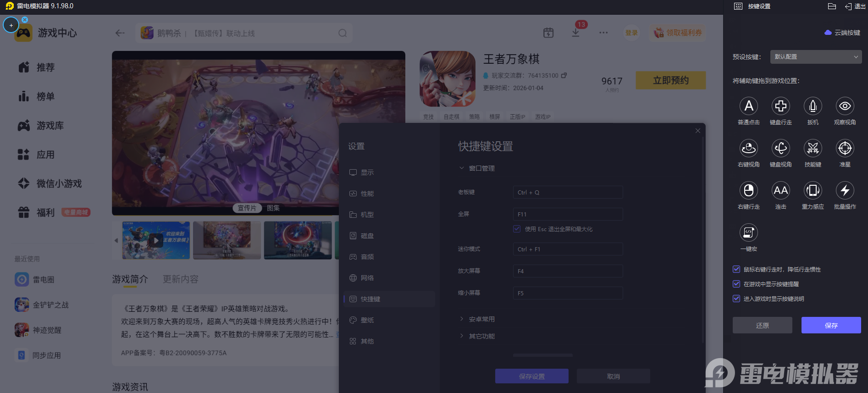868x393 pixels.
Task: Expand the 安卓常用 section
Action: click(x=477, y=319)
